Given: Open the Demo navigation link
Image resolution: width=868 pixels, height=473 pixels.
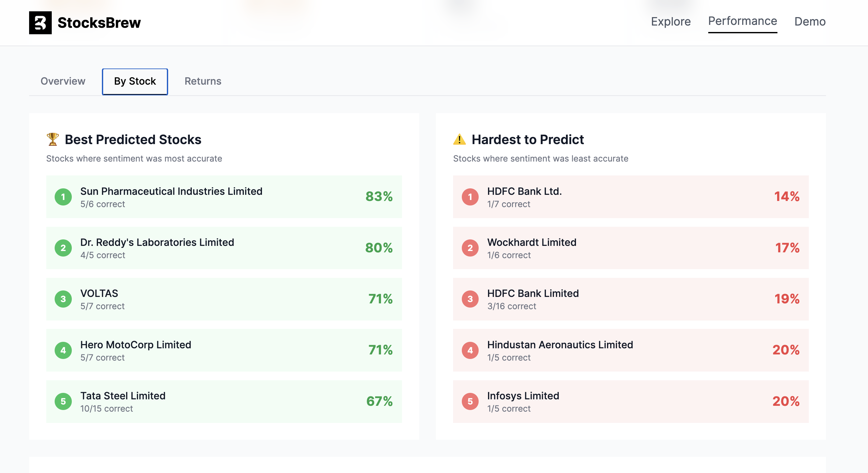Looking at the screenshot, I should (810, 22).
